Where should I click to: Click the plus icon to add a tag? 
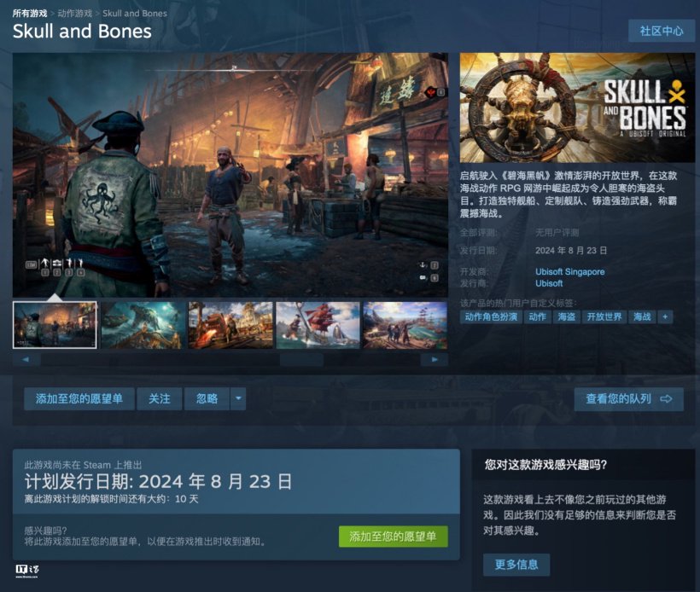click(x=665, y=316)
